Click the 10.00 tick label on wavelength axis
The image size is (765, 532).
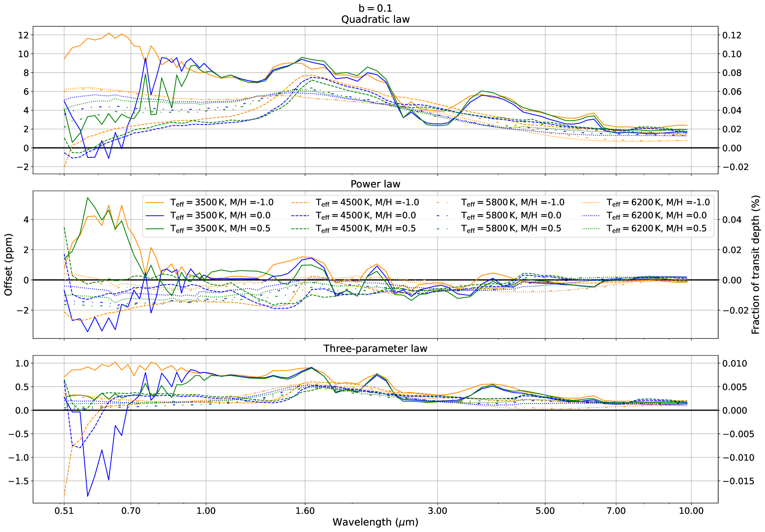click(691, 511)
